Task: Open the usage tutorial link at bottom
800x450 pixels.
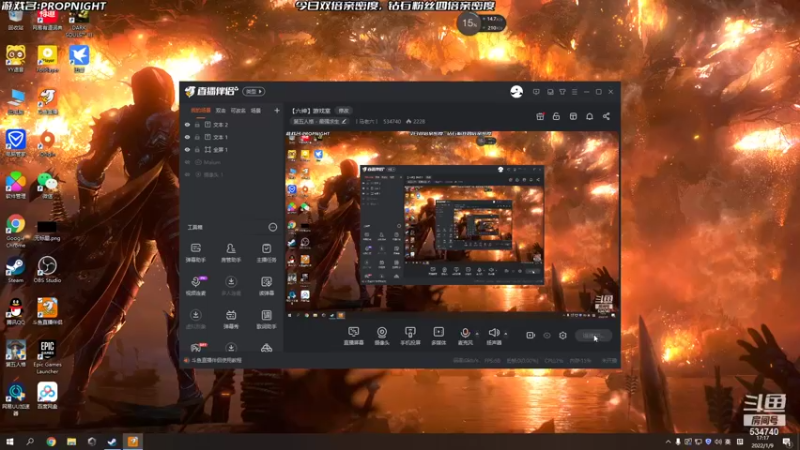Action: (216, 360)
